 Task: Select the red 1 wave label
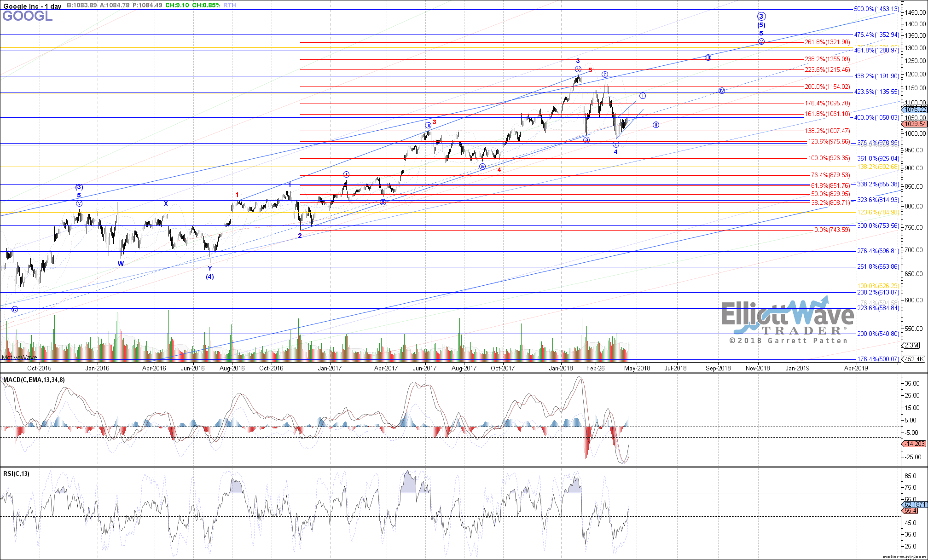coord(237,195)
